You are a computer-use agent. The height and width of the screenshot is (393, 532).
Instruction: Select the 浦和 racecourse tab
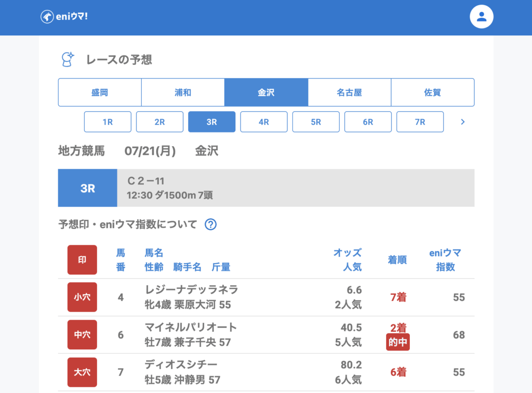click(183, 93)
